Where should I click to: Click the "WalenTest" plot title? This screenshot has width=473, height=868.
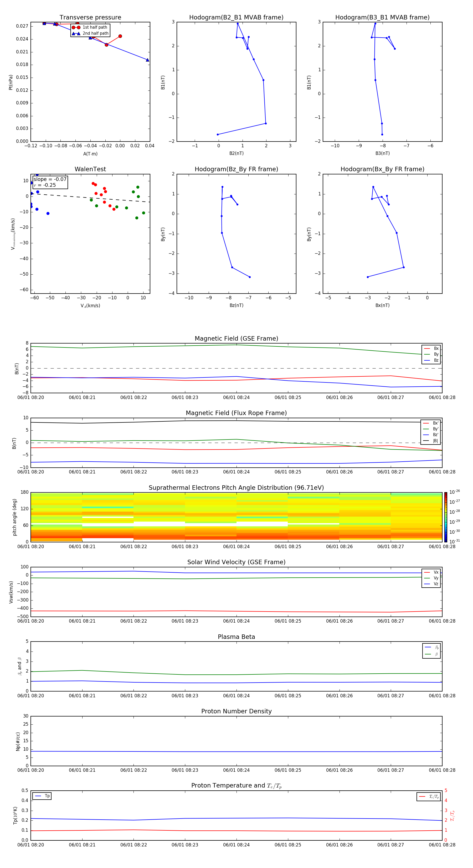90,169
